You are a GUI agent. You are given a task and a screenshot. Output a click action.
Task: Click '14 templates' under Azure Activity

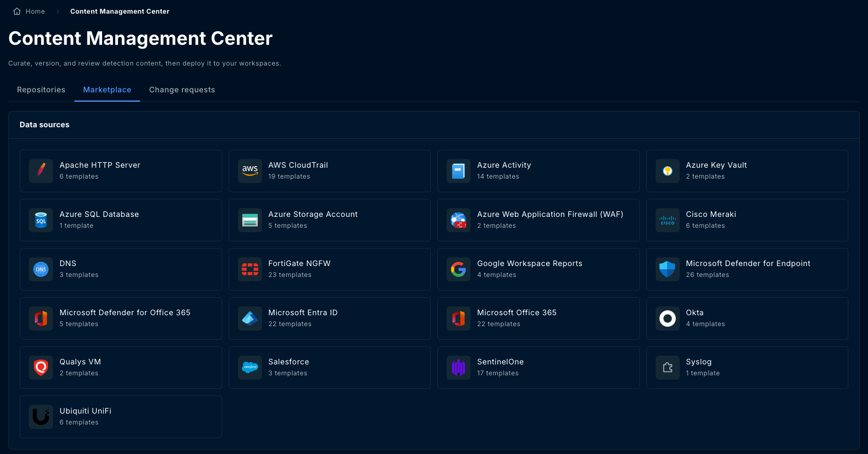[x=498, y=176]
